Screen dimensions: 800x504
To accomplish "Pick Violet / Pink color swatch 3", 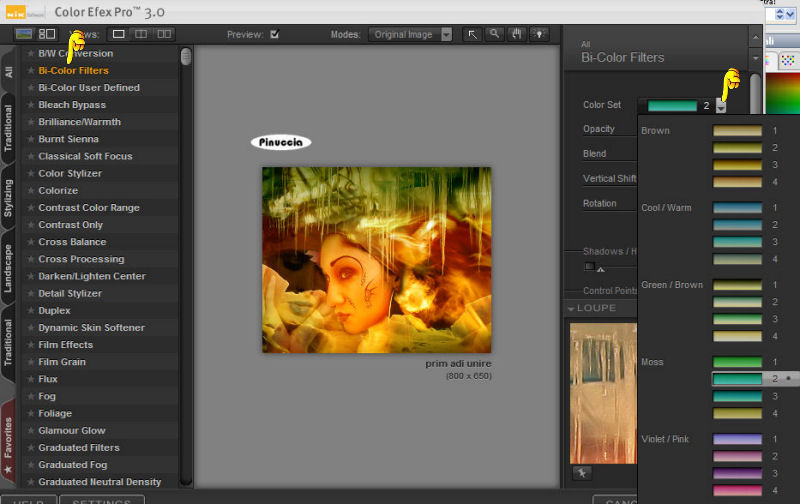I will pos(737,473).
